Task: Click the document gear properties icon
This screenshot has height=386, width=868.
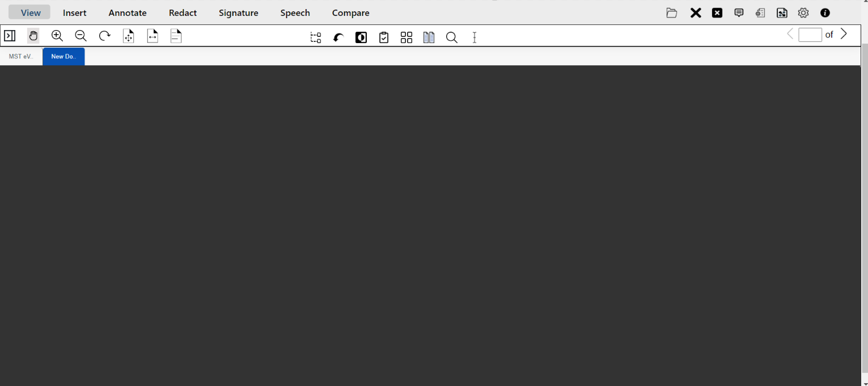Action: pyautogui.click(x=760, y=12)
